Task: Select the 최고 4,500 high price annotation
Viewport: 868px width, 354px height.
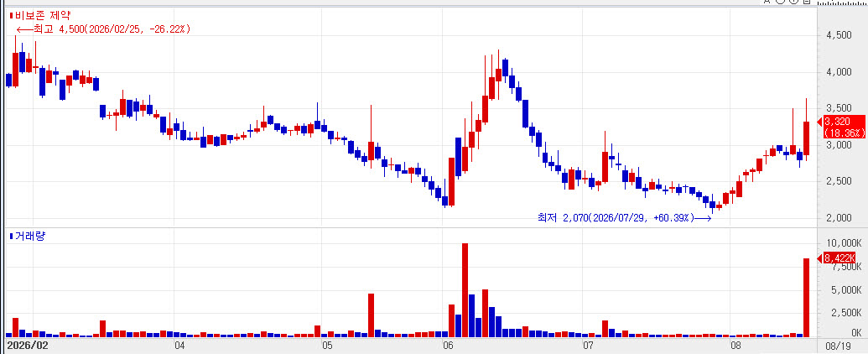Action: point(103,29)
